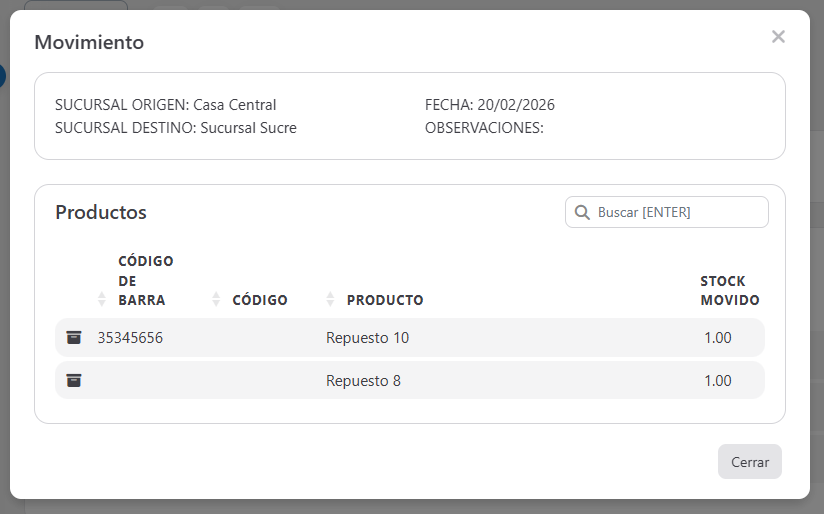Click the archive box icon for Repuesto 8

click(74, 381)
